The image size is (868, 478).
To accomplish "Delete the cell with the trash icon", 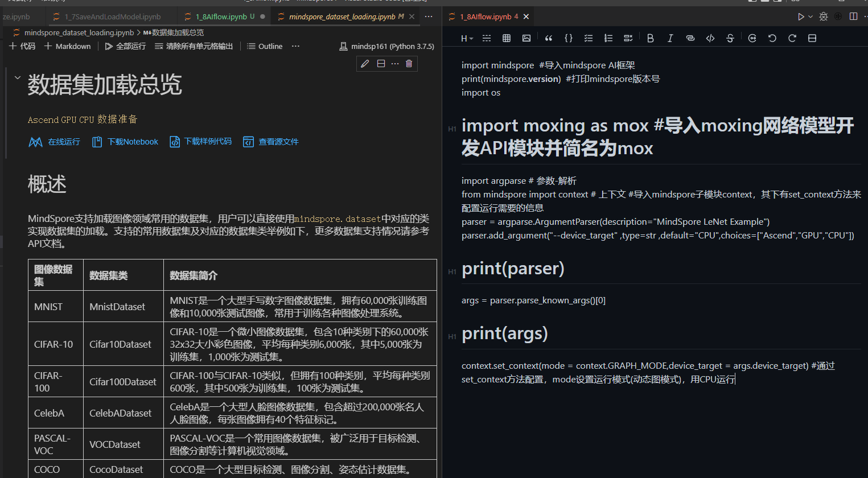I will tap(409, 63).
